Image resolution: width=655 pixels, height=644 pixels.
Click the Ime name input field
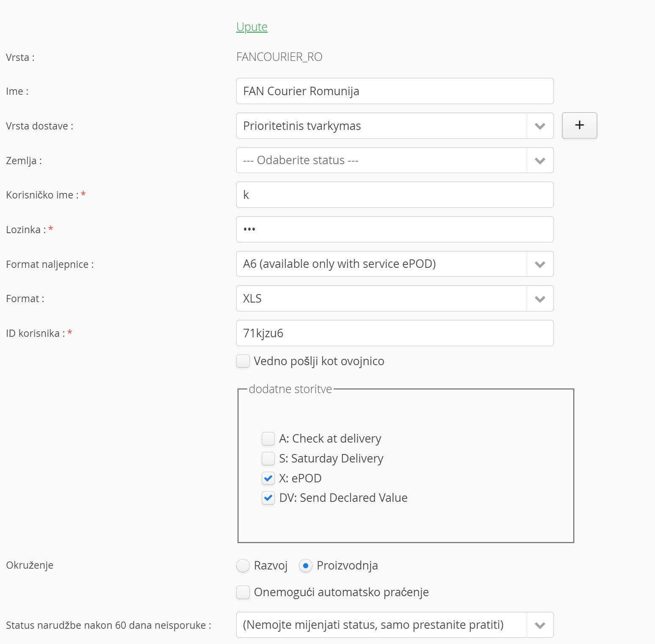coord(395,91)
